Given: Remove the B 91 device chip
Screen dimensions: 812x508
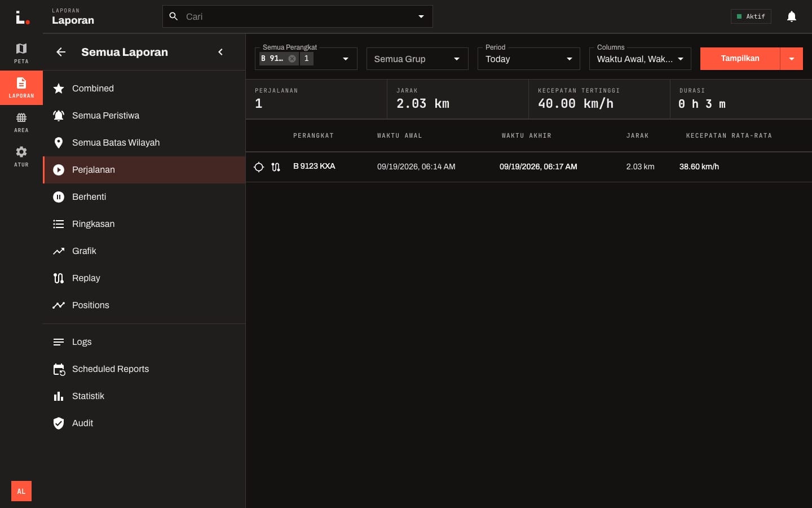Looking at the screenshot, I should tap(292, 59).
